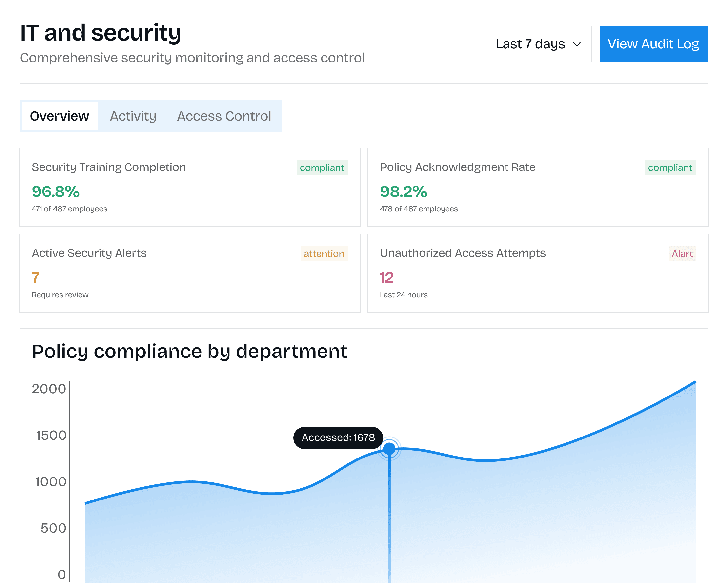
Task: Open the Access Control tab
Action: [x=224, y=116]
